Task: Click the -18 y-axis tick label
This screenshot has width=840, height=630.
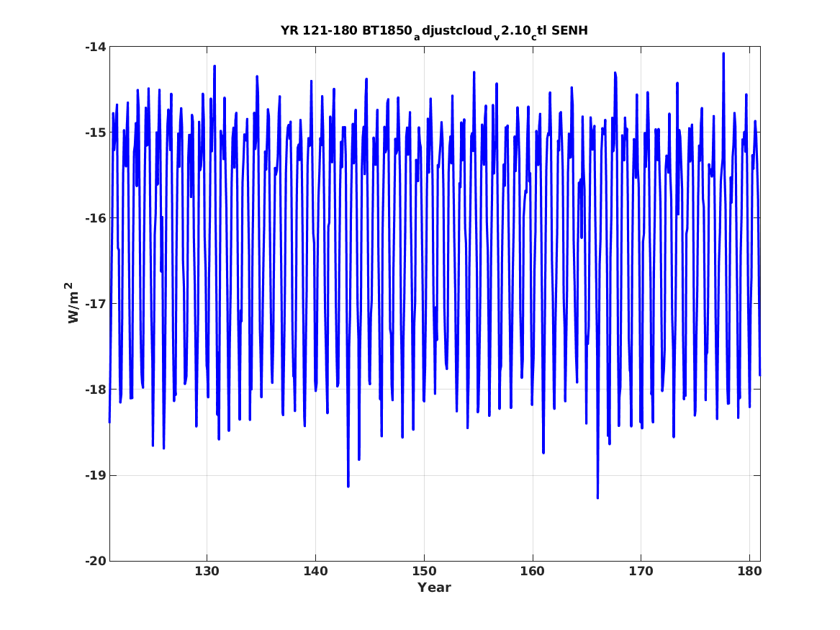Action: pos(95,390)
